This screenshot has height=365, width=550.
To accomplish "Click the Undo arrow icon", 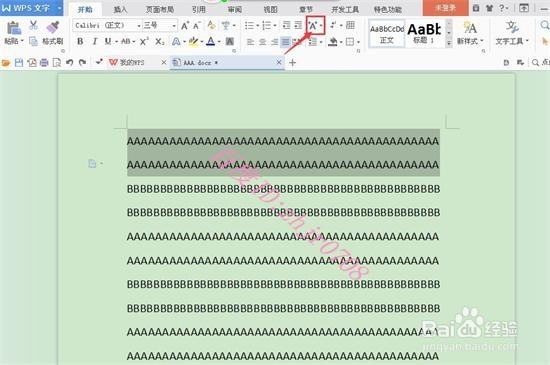I will pyautogui.click(x=69, y=63).
